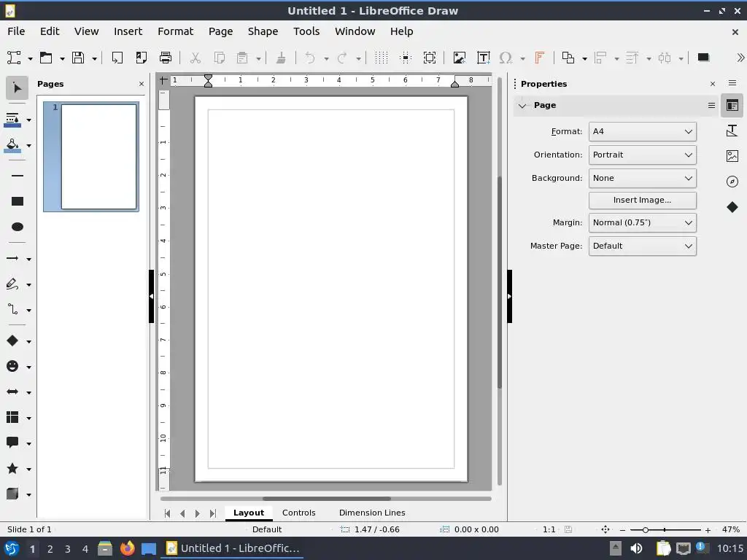
Task: Open the Shapes sidebar deck
Action: point(732,207)
